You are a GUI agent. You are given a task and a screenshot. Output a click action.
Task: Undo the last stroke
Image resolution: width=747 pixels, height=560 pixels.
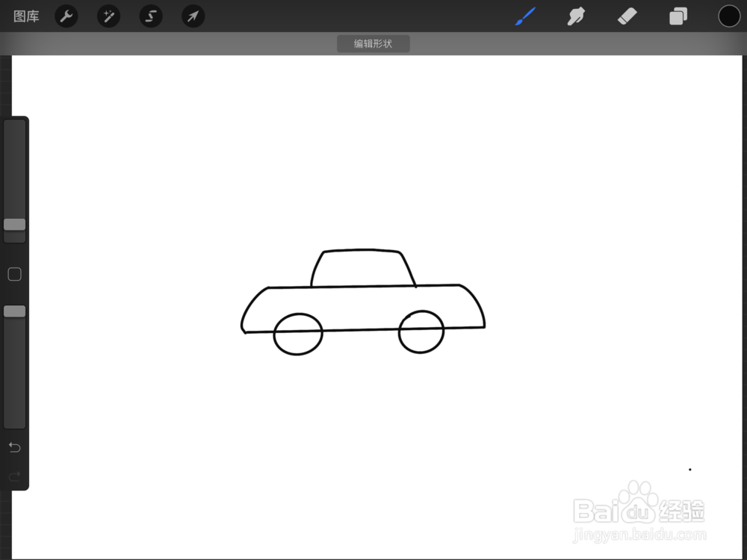(15, 447)
